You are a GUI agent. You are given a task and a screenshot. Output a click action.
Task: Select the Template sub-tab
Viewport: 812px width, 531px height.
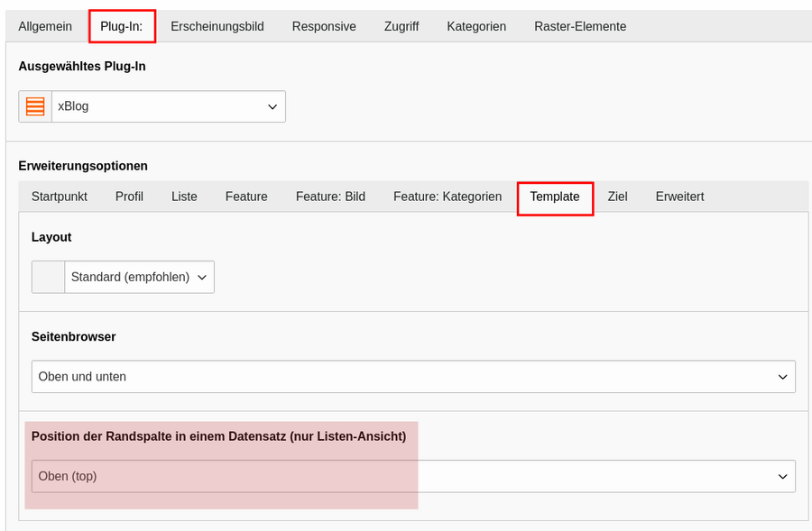click(555, 197)
